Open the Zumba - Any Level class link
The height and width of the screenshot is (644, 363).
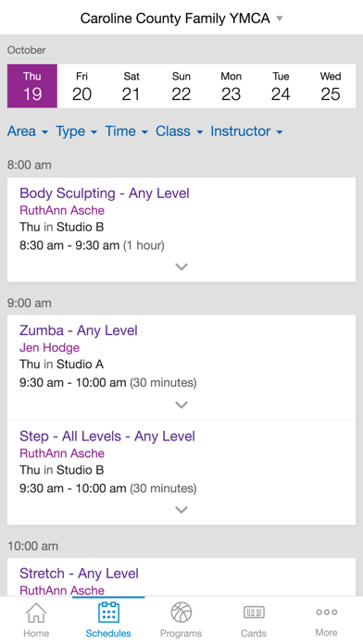tap(79, 330)
